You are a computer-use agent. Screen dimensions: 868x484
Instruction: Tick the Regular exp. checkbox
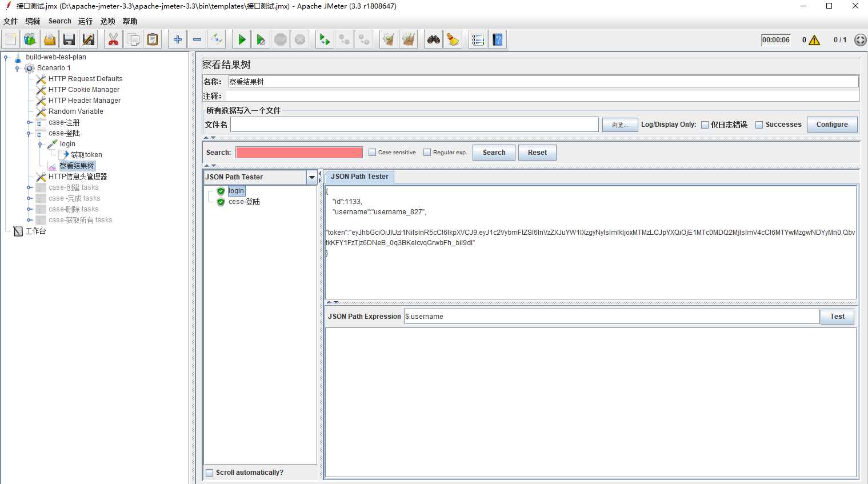427,153
